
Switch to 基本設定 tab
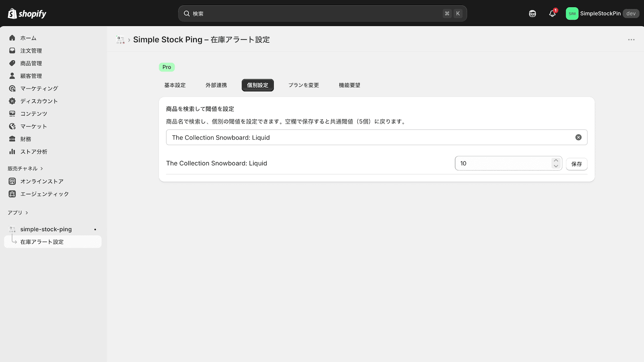175,85
